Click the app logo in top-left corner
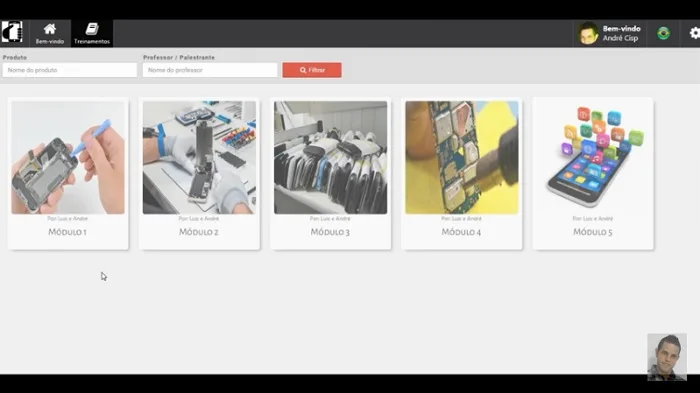The width and height of the screenshot is (700, 393). click(x=12, y=32)
